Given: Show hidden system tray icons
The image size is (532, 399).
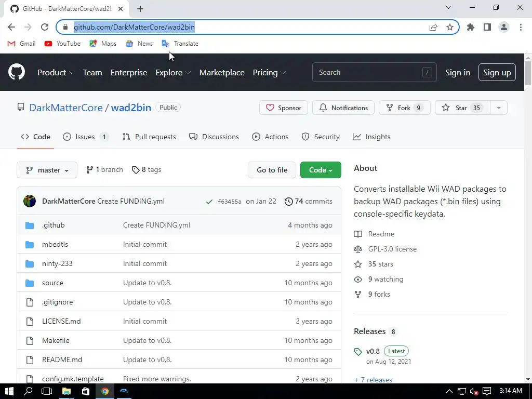Looking at the screenshot, I should (448, 391).
